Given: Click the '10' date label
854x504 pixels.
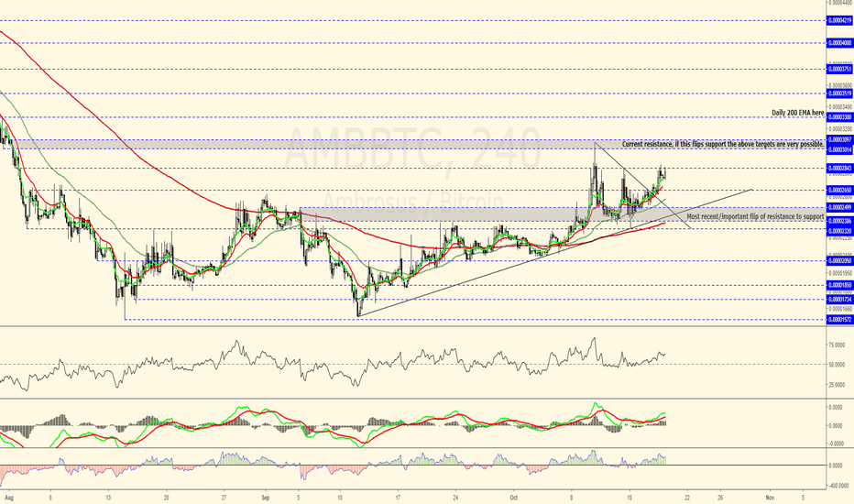Looking at the screenshot, I should coord(340,498).
